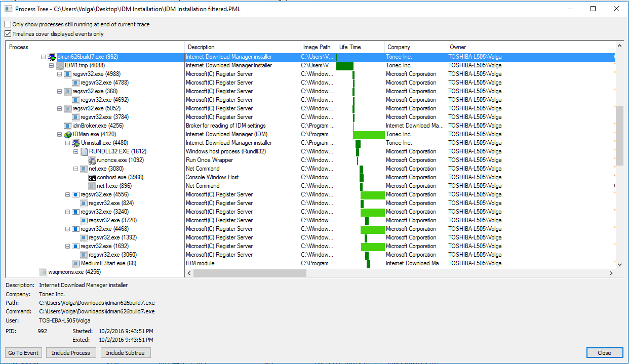Click the Company column header
The height and width of the screenshot is (364, 629).
click(415, 47)
